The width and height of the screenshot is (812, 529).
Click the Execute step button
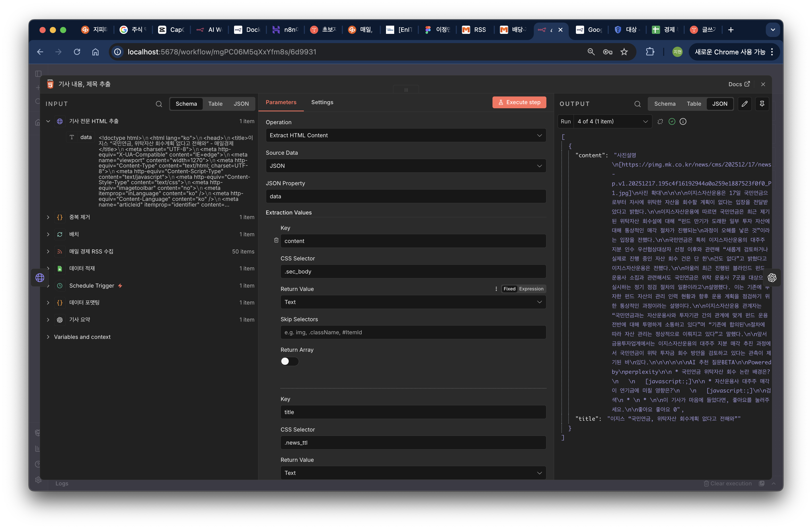tap(519, 102)
